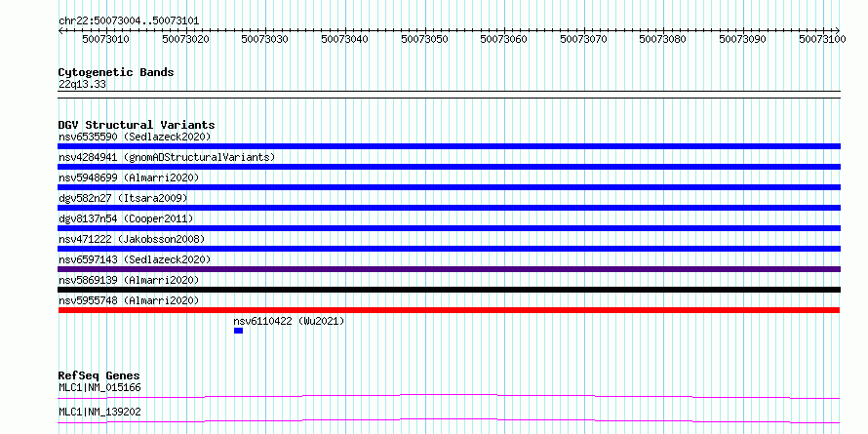Select the blue bar under dgv582n27
The height and width of the screenshot is (434, 868).
(449, 208)
